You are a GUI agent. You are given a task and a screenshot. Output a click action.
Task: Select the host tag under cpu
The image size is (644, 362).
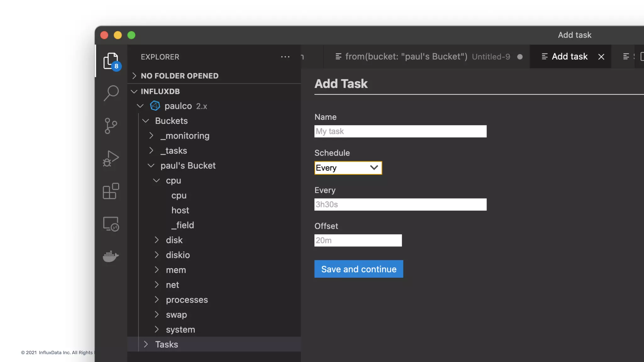[x=180, y=210]
